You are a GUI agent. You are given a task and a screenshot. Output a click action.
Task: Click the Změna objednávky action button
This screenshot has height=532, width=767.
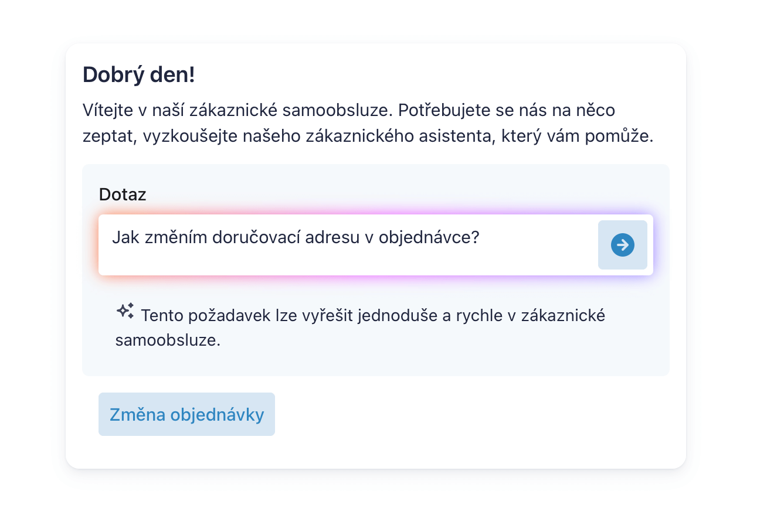tap(186, 414)
